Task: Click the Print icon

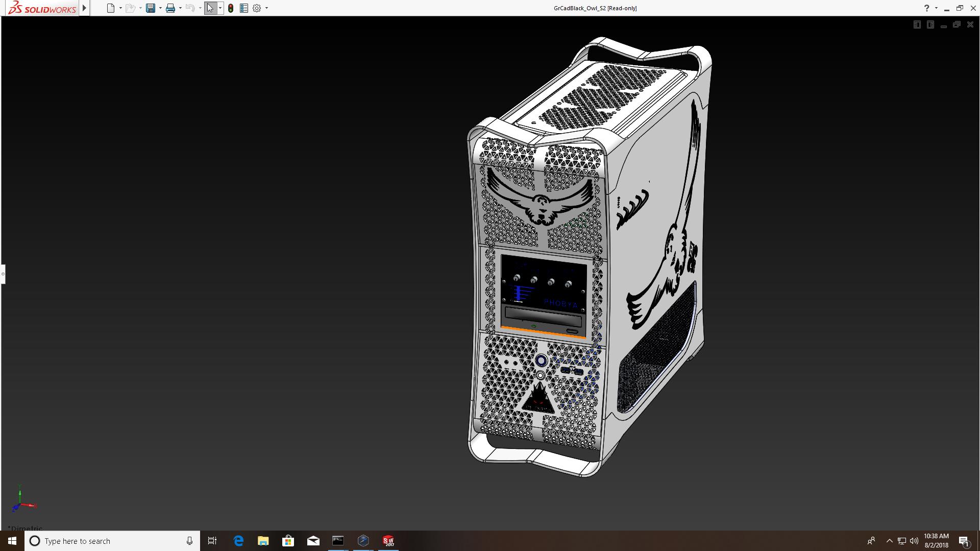Action: (170, 8)
